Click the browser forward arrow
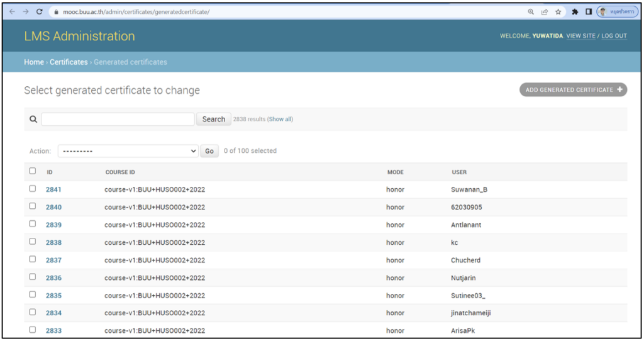The image size is (644, 341). (x=26, y=11)
